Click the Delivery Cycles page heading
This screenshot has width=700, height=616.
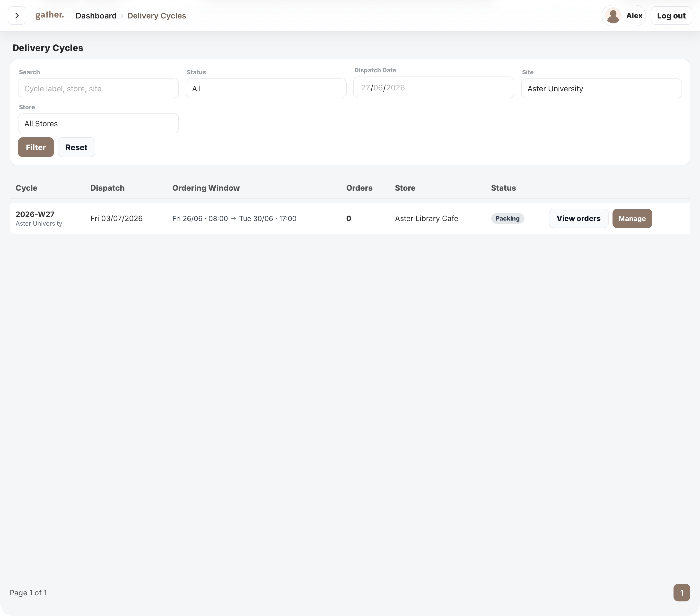(48, 48)
